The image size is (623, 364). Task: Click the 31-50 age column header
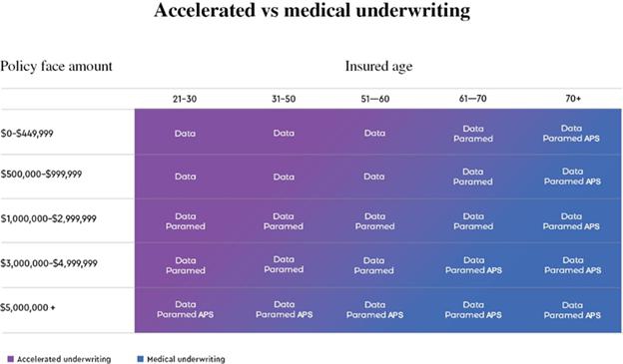tap(284, 99)
